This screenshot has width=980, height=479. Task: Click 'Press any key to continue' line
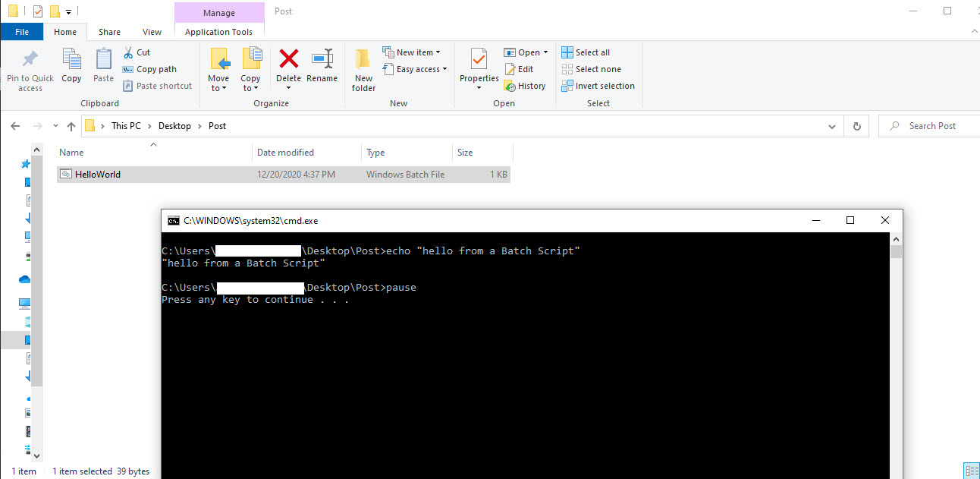tap(256, 300)
